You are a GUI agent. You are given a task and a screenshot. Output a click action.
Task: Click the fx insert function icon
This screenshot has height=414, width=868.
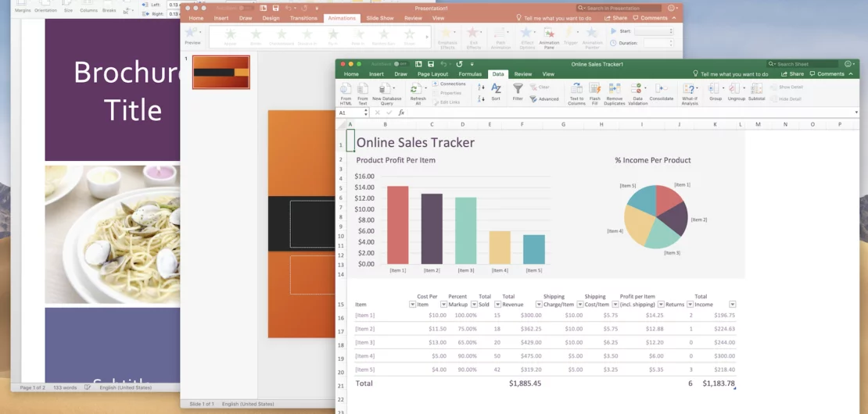tap(401, 112)
